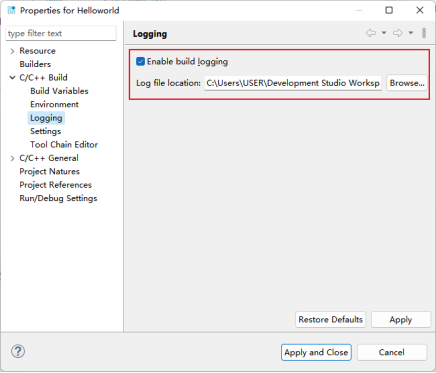This screenshot has height=373, width=436.
Task: Close the Properties dialog with X
Action: [x=420, y=10]
